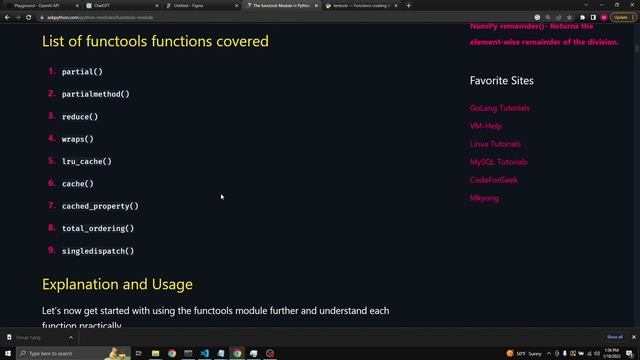Click the wraps() list item
This screenshot has height=360, width=640.
[x=78, y=139]
